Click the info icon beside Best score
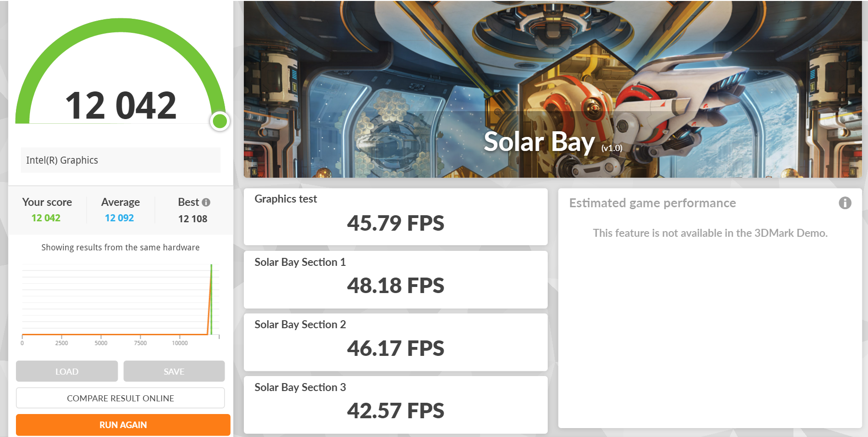The width and height of the screenshot is (868, 437). pos(206,202)
